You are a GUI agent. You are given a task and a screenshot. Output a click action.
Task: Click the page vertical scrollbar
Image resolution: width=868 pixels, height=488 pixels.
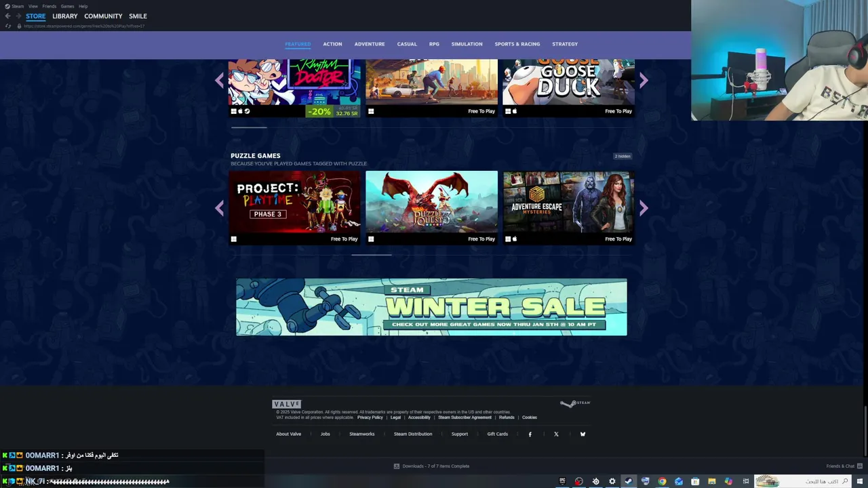coord(865,432)
